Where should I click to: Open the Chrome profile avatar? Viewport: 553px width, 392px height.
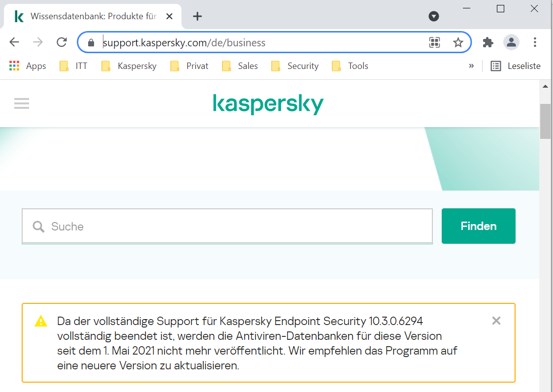511,42
